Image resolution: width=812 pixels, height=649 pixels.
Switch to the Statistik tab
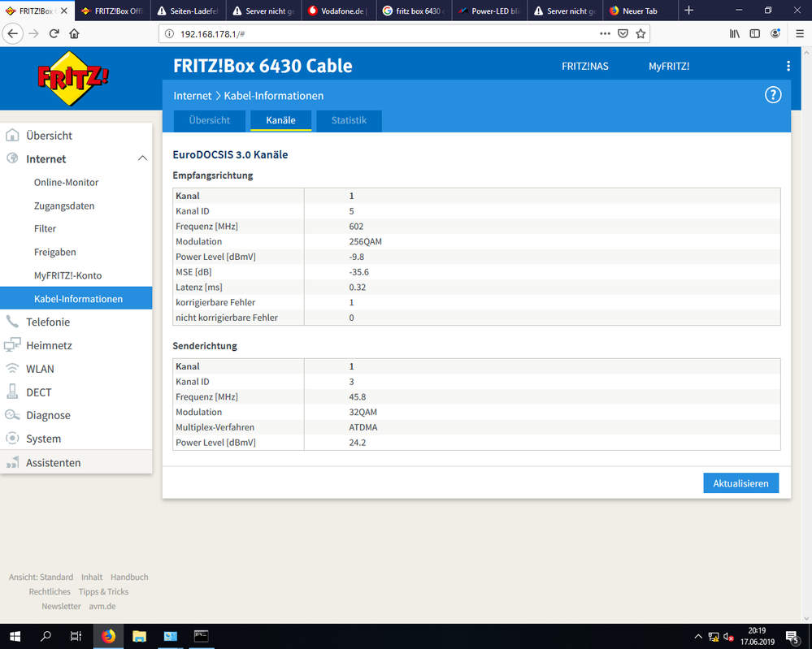[349, 120]
